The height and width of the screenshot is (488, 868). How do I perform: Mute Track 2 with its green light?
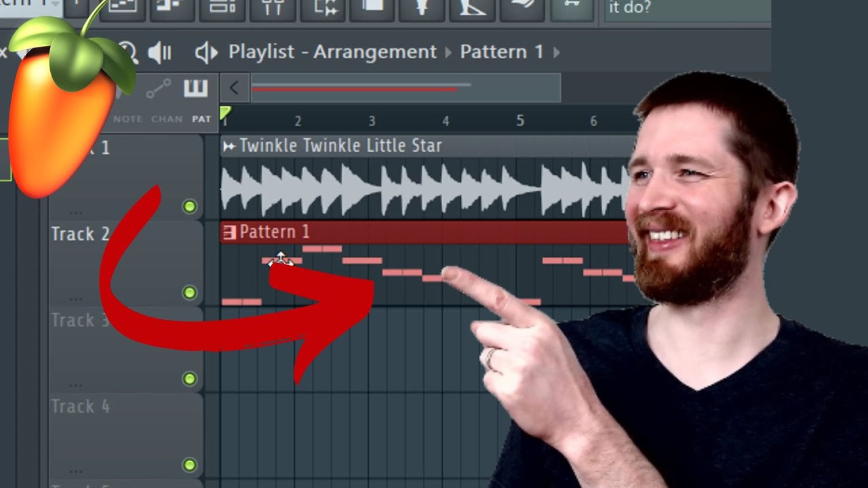[190, 292]
